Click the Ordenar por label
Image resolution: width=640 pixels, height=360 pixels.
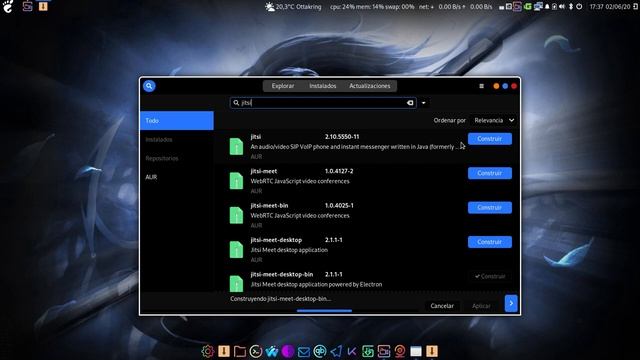click(x=449, y=120)
